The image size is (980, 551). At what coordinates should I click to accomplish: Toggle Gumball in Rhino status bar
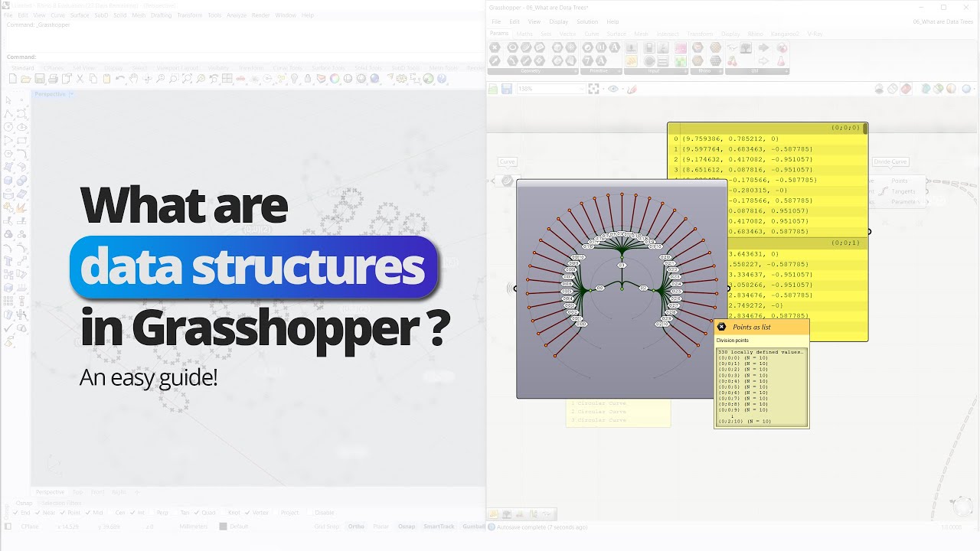point(474,527)
